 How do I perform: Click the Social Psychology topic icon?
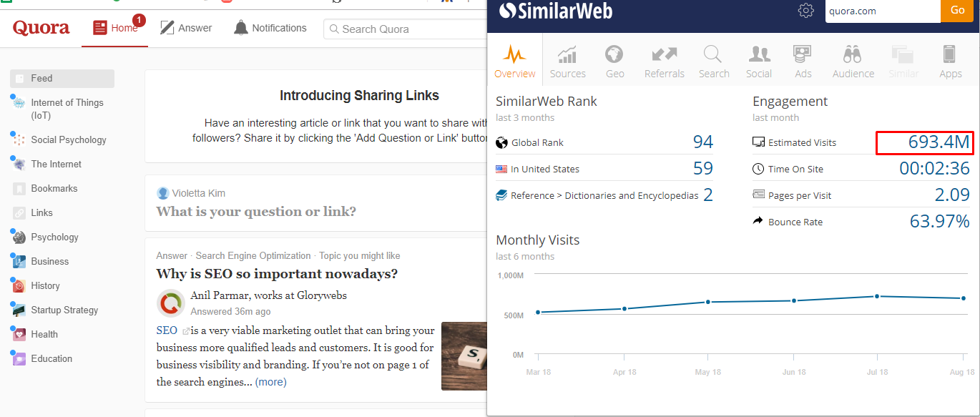click(19, 140)
